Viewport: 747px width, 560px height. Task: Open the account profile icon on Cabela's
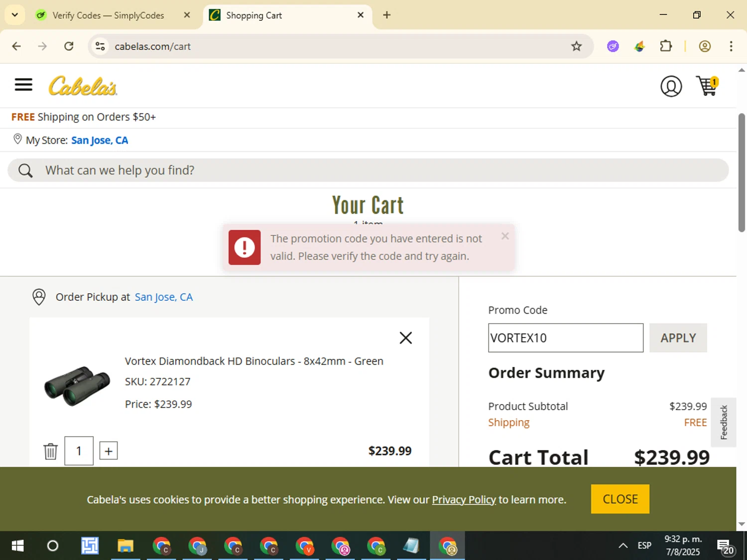(x=671, y=86)
